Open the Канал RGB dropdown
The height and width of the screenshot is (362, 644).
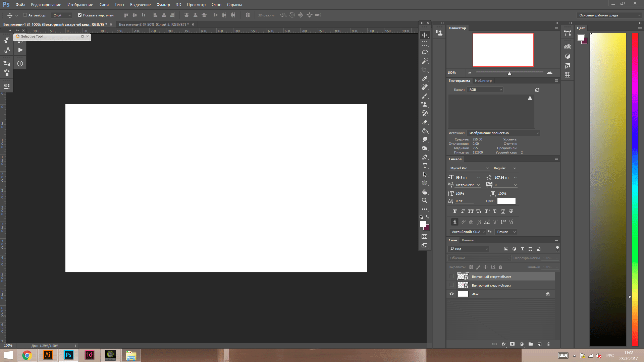(485, 90)
